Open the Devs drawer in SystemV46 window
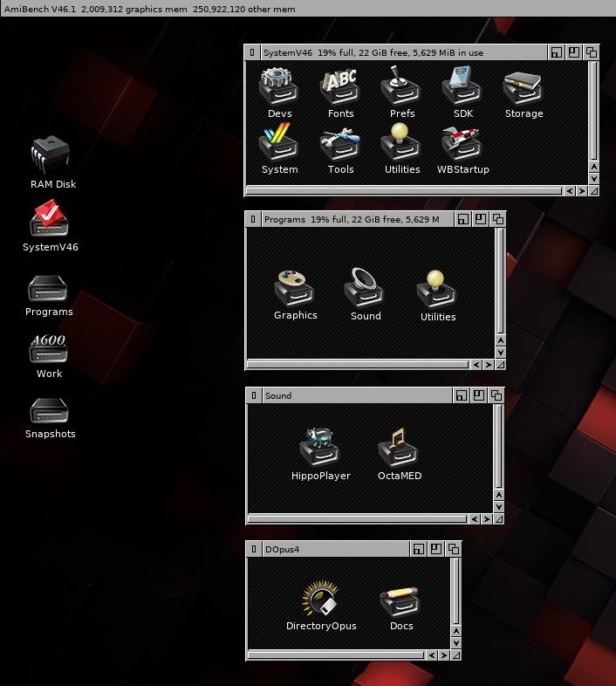The width and height of the screenshot is (616, 686). coord(278,86)
